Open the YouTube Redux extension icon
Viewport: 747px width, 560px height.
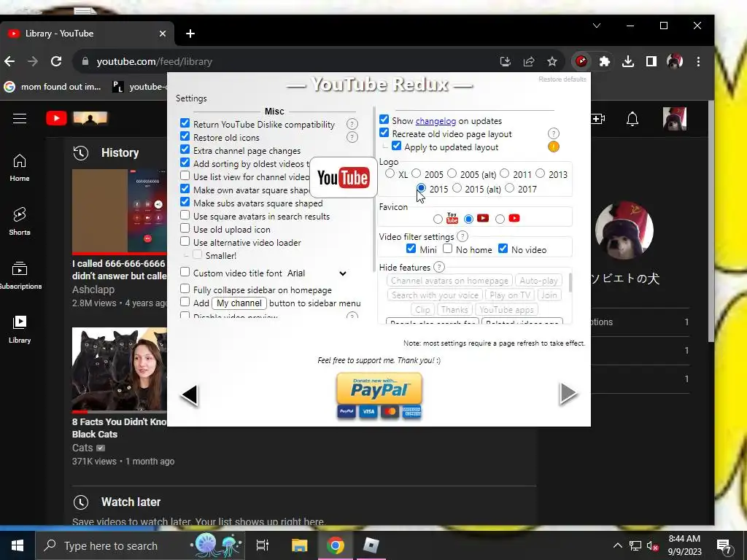581,61
